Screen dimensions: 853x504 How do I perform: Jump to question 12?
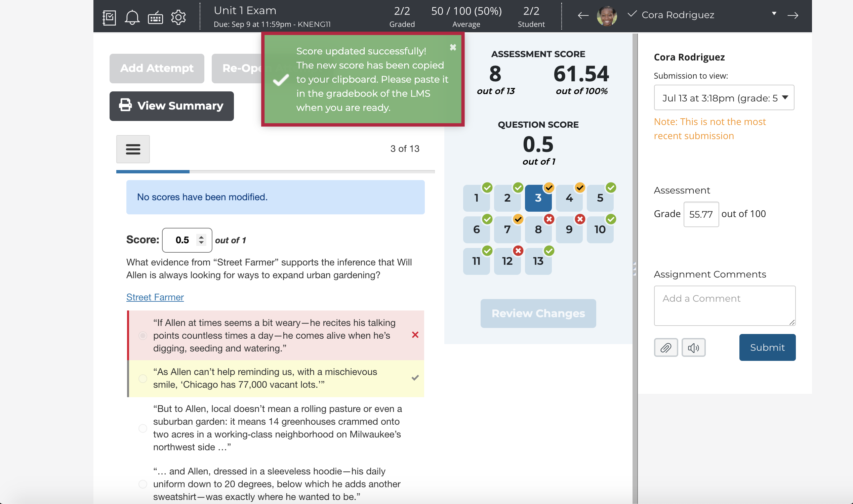click(507, 261)
